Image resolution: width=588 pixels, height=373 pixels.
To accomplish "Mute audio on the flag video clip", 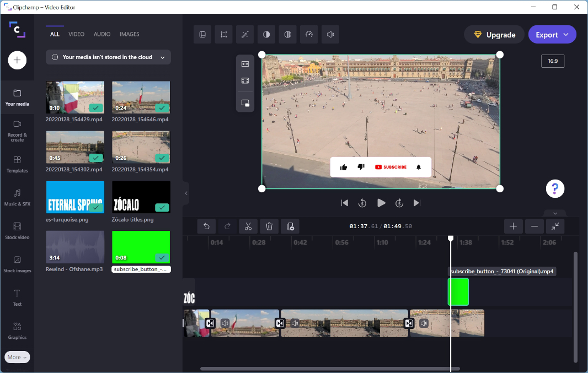I will coord(225,323).
